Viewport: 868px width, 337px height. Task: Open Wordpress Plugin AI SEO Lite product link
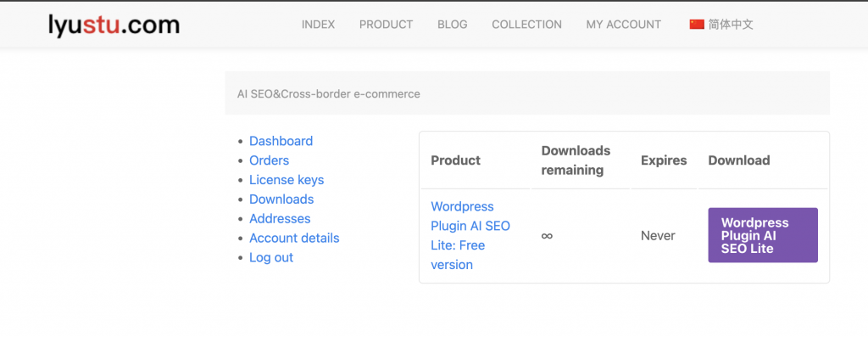470,236
